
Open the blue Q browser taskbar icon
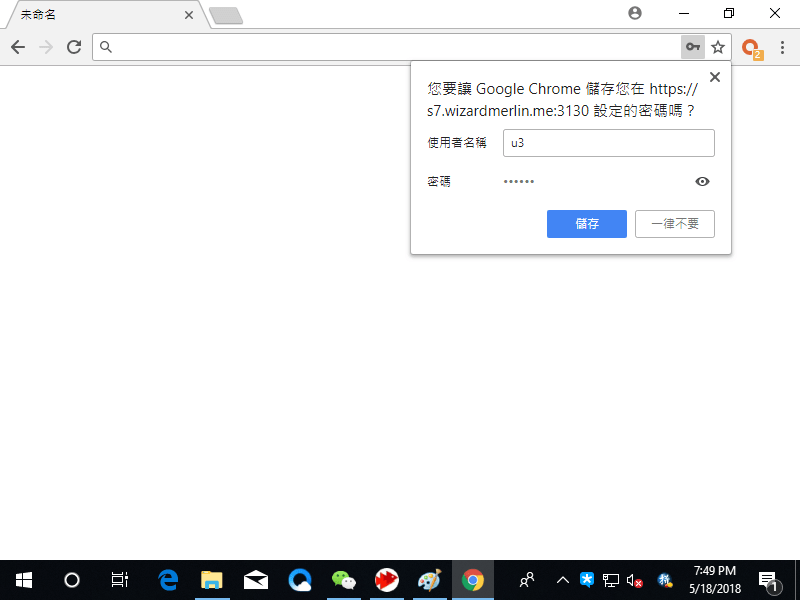[299, 580]
